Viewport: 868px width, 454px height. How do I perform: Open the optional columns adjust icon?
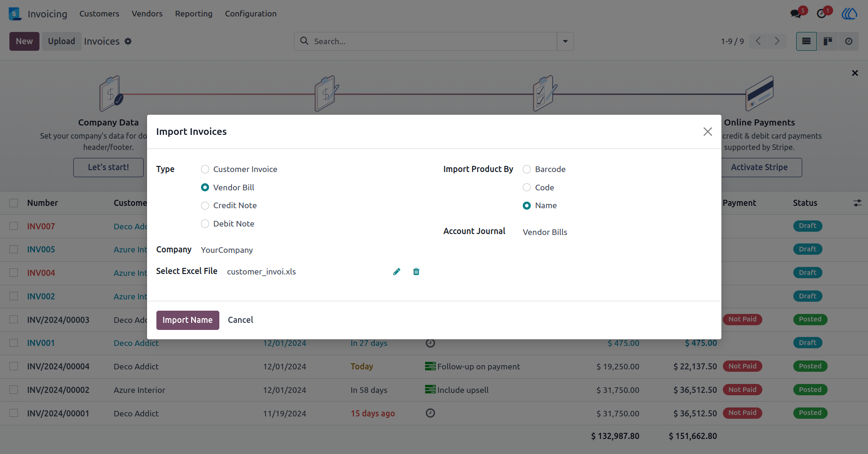[857, 203]
